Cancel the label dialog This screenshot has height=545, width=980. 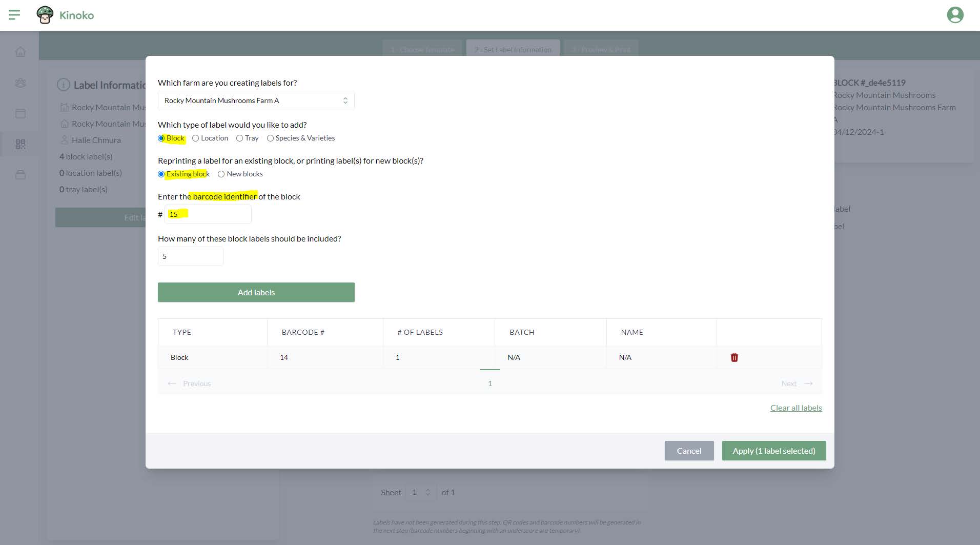(688, 451)
